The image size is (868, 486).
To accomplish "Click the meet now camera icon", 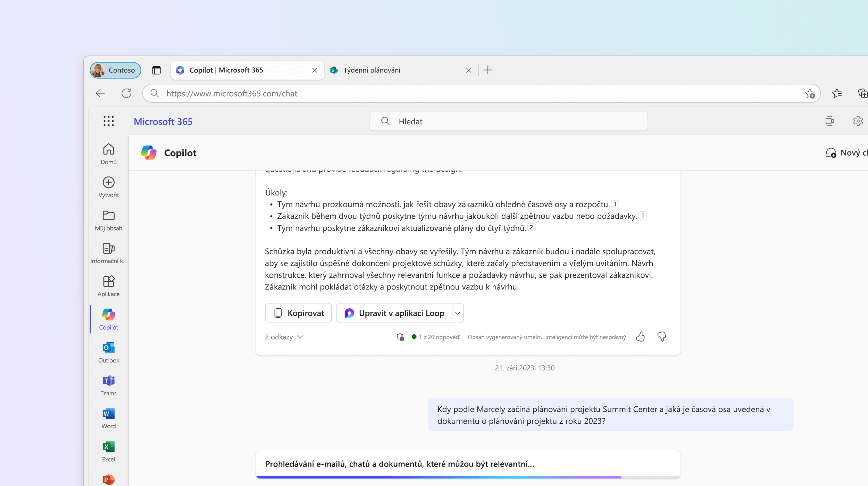I will (x=829, y=121).
